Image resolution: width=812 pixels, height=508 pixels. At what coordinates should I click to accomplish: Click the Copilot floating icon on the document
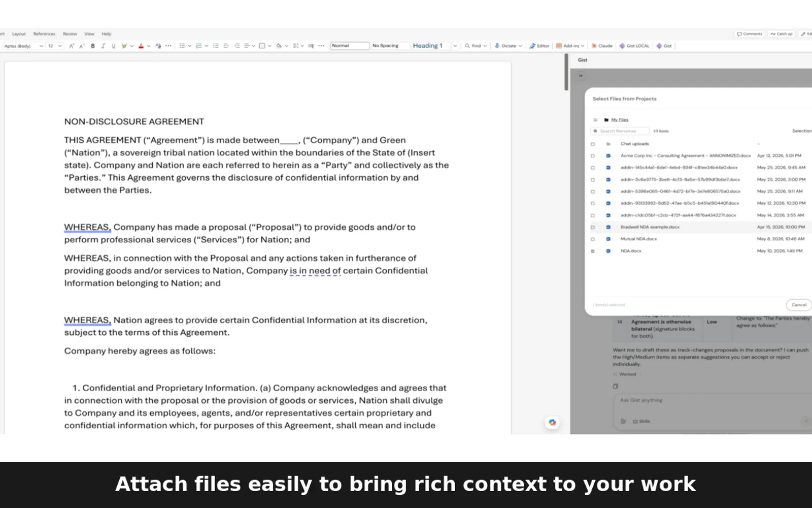(552, 422)
